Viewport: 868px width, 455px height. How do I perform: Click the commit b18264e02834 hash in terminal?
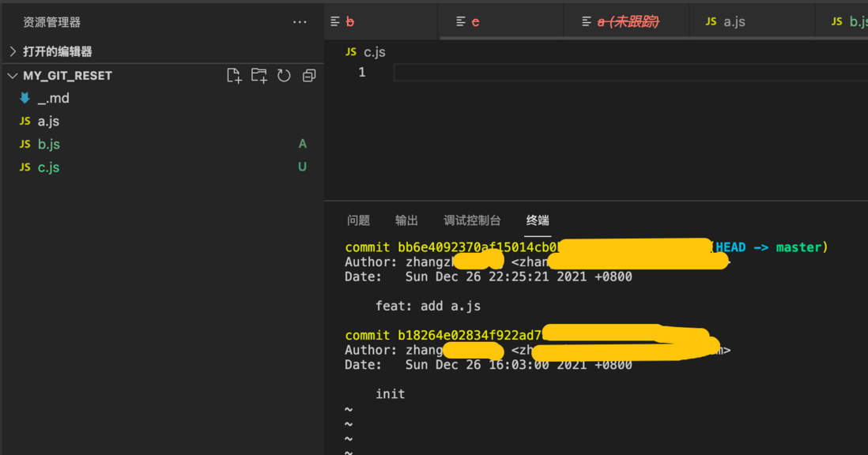point(470,335)
